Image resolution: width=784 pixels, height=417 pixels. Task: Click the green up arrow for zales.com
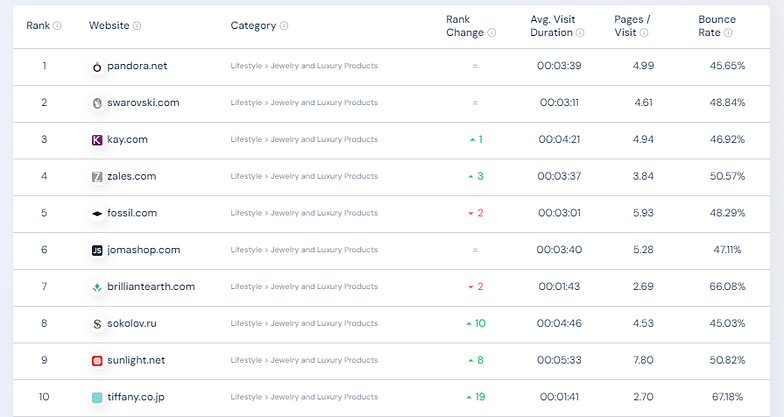470,176
